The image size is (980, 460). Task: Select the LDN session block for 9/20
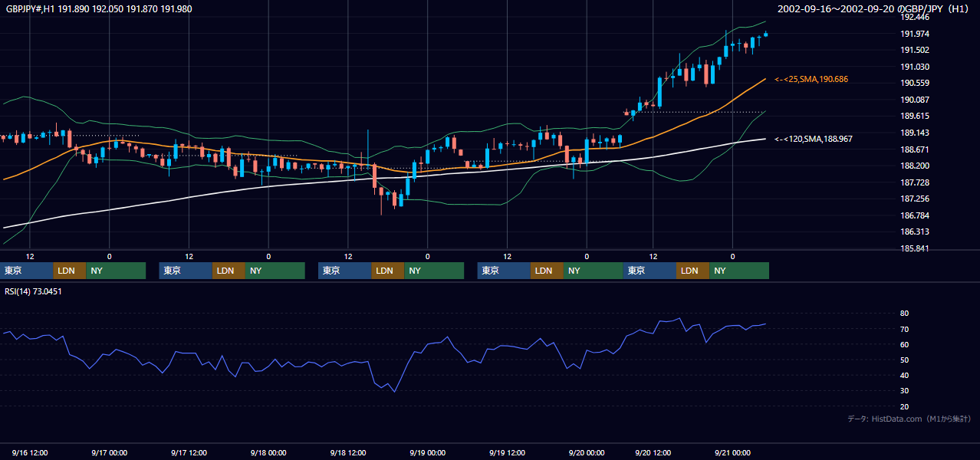692,271
